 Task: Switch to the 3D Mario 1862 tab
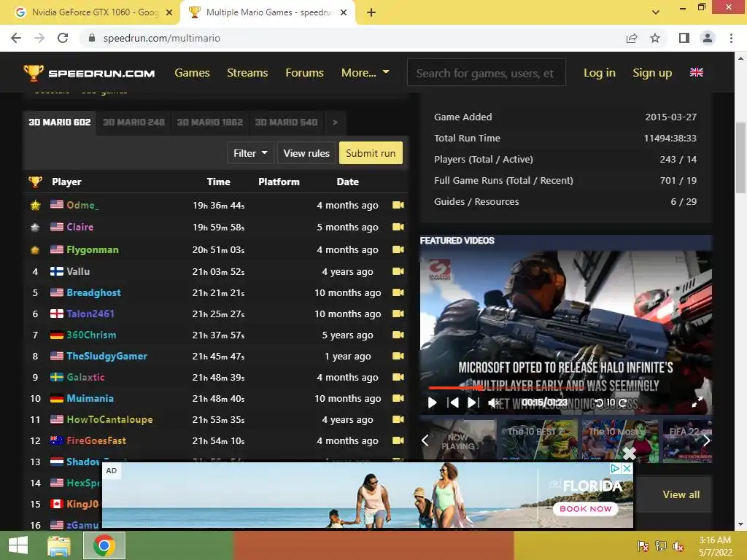pyautogui.click(x=210, y=122)
